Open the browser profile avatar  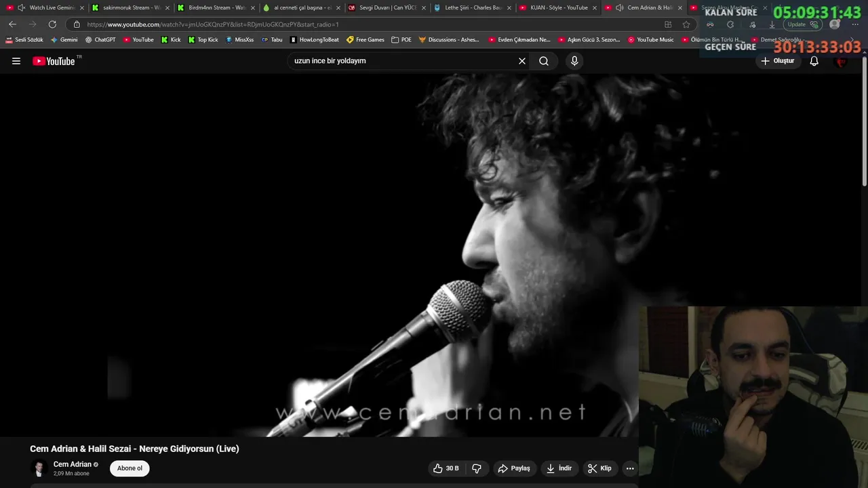pyautogui.click(x=835, y=24)
